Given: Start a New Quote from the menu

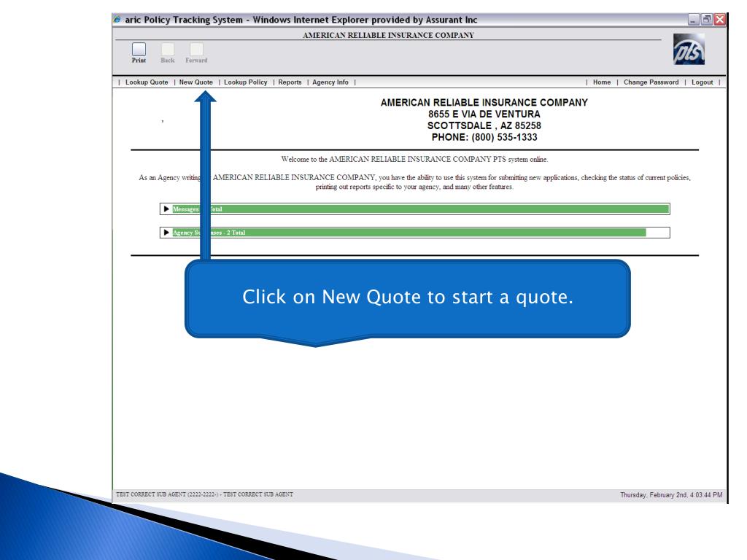Looking at the screenshot, I should click(x=196, y=82).
